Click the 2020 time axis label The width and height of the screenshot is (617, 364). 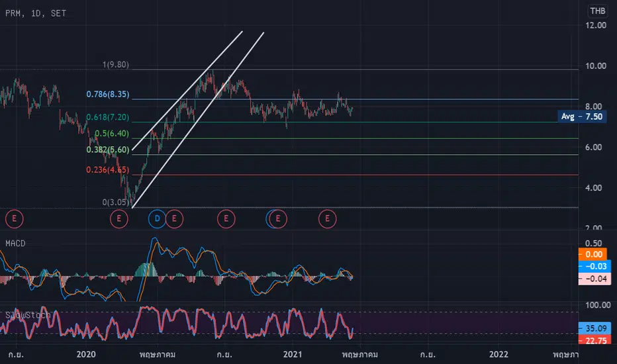86,354
